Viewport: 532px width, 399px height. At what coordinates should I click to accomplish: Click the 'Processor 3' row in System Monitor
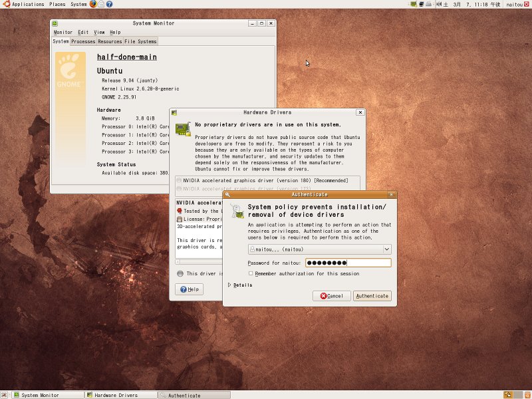(136, 152)
